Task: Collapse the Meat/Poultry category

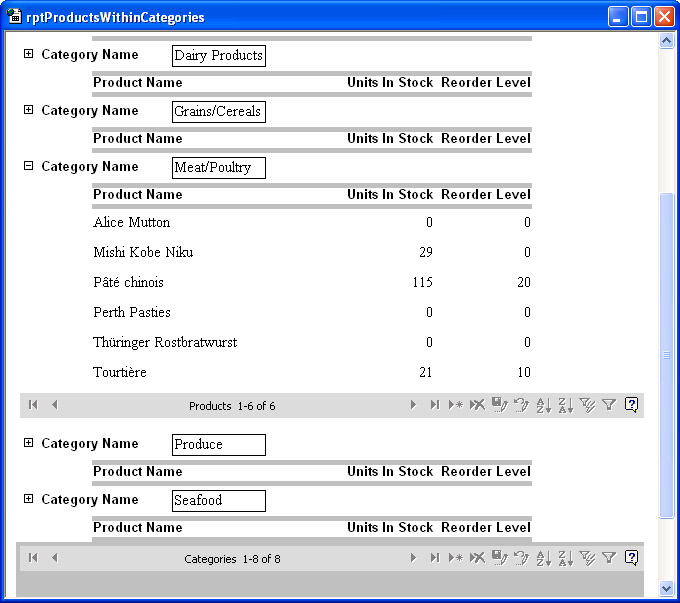Action: [x=28, y=167]
